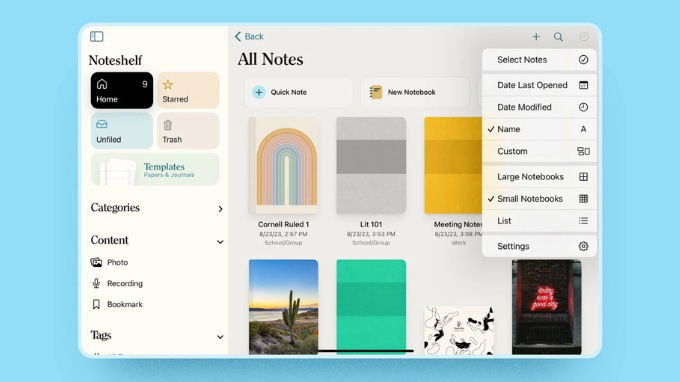Click the Noteshelf app title

(115, 60)
